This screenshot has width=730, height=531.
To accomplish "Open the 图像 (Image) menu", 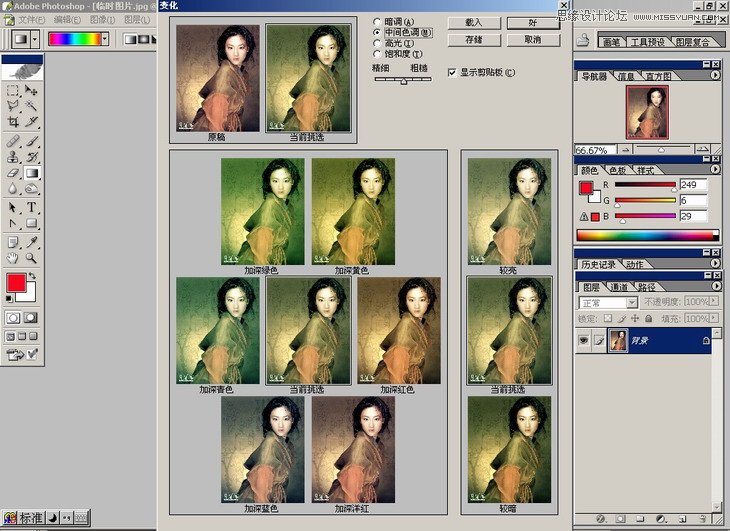I will click(x=102, y=20).
